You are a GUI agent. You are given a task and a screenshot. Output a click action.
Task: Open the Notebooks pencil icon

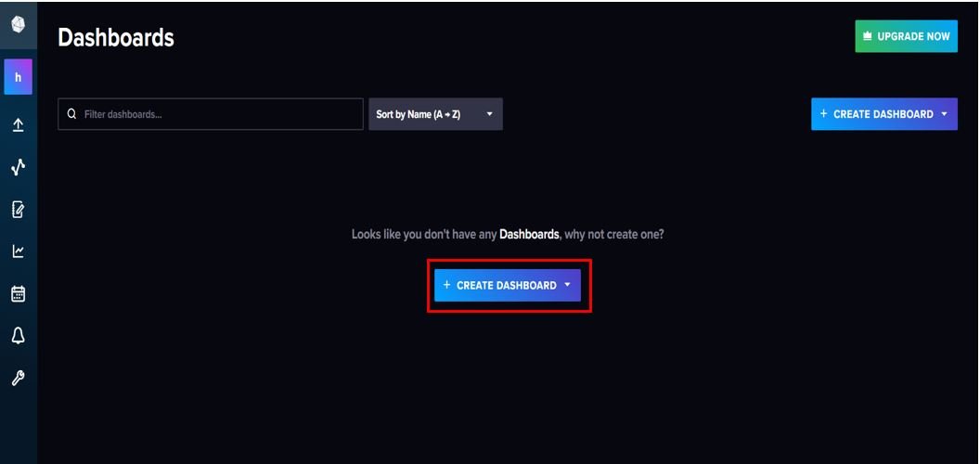[x=19, y=210]
